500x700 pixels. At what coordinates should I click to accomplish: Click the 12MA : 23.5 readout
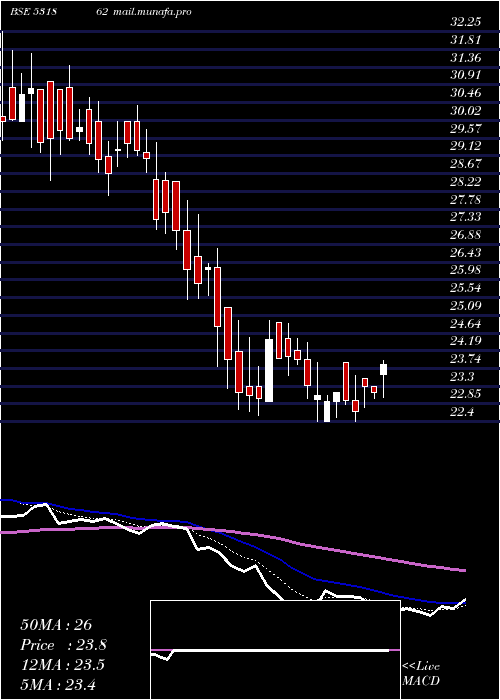[x=62, y=665]
